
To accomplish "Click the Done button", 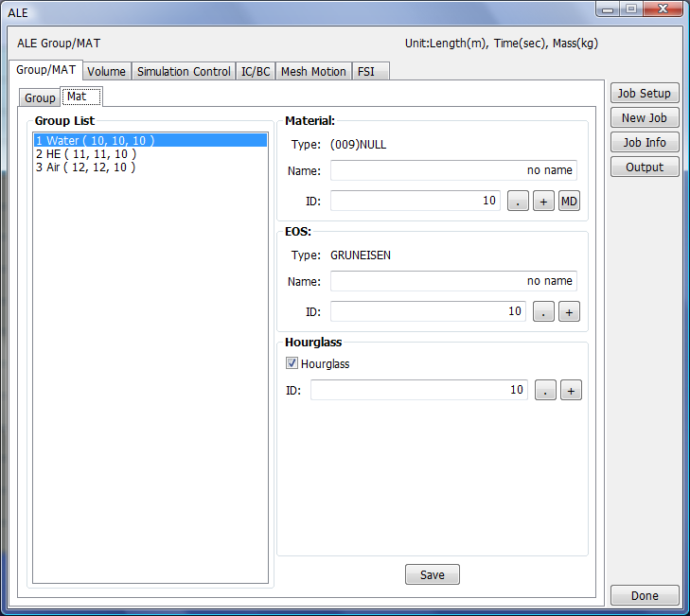I will pyautogui.click(x=645, y=595).
